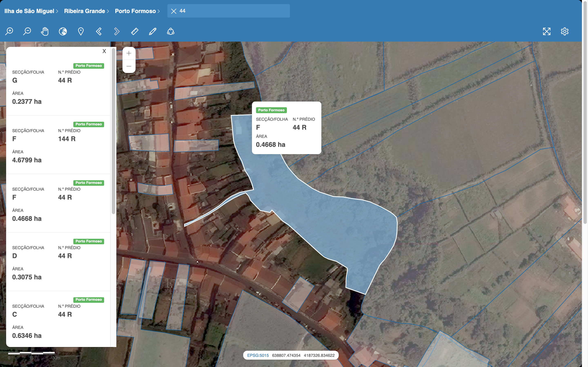Select the zoom in magnifier tool
Image resolution: width=588 pixels, height=367 pixels.
[9, 31]
